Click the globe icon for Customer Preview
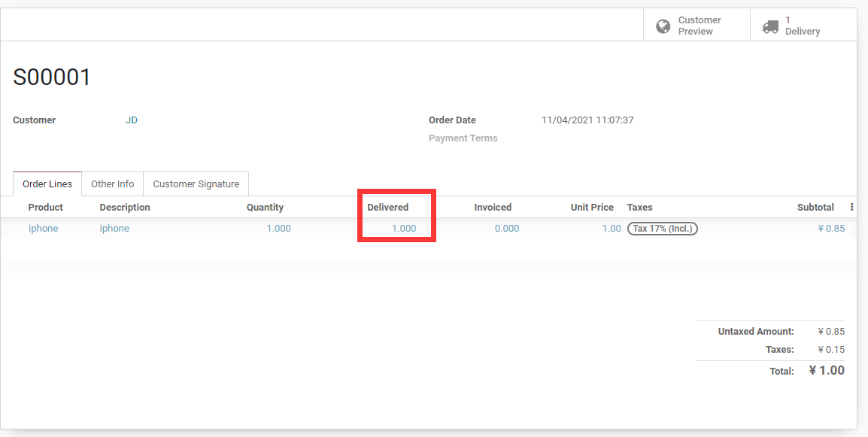Image resolution: width=868 pixels, height=437 pixels. (x=663, y=26)
